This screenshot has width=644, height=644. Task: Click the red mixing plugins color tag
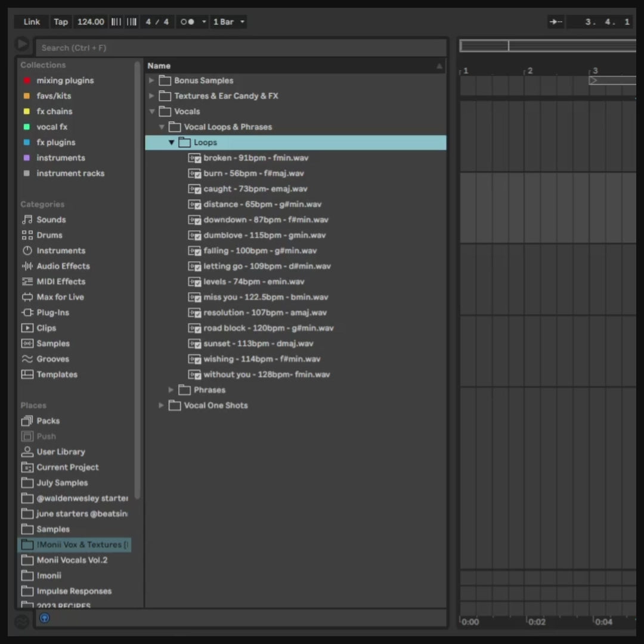26,80
